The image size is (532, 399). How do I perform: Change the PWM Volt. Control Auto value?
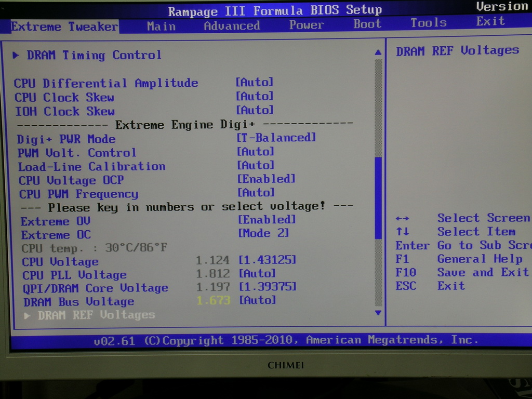click(x=256, y=151)
